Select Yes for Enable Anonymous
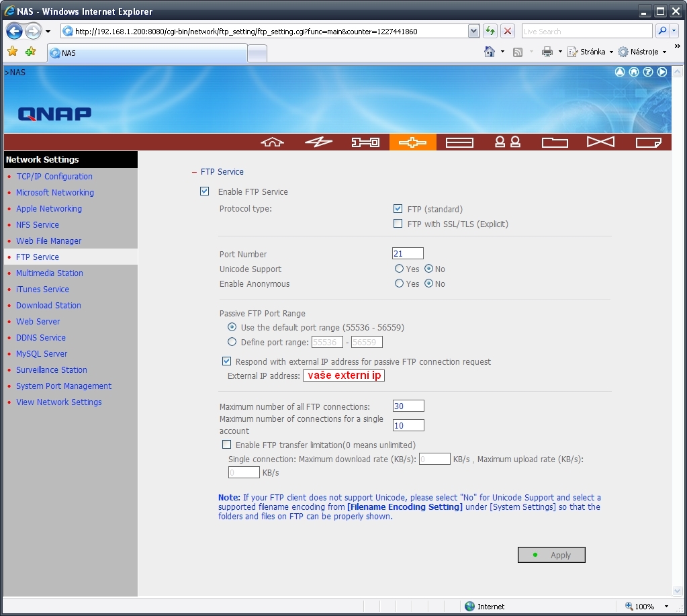 point(399,283)
